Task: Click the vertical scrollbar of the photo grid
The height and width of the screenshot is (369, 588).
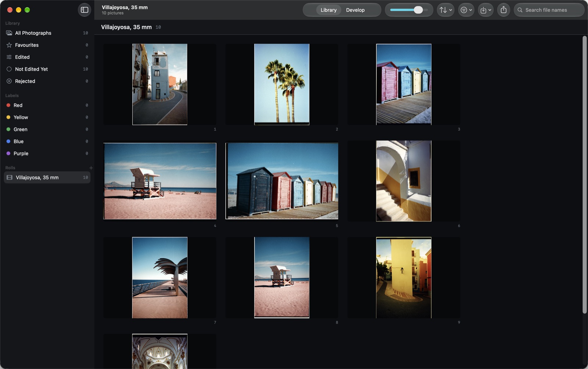Action: tap(584, 175)
